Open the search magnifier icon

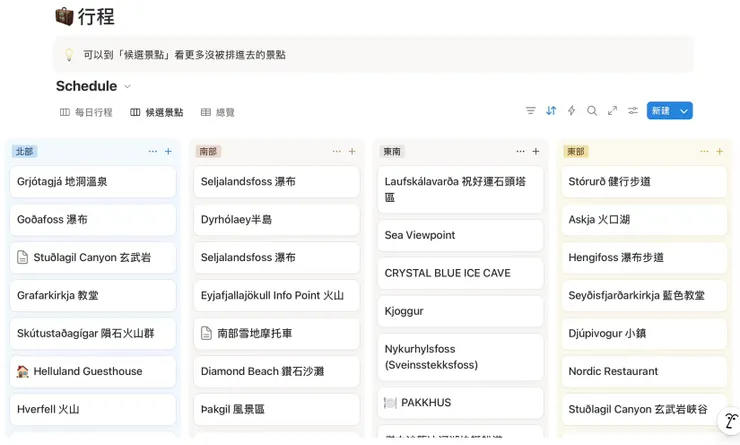pos(592,111)
